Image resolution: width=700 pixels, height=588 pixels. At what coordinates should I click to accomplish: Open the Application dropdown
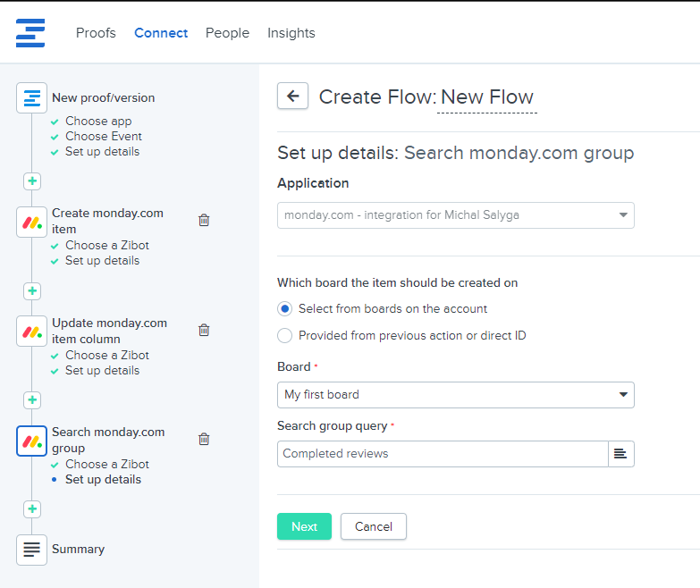[x=455, y=215]
